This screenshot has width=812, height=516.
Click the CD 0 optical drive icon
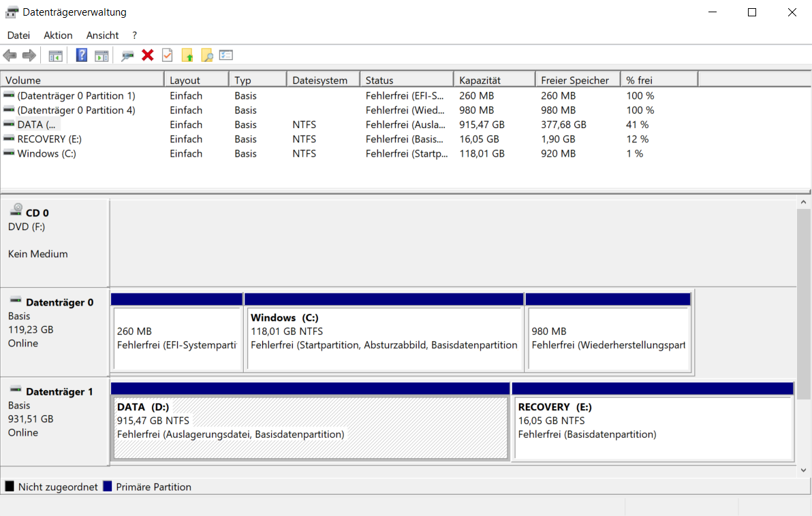click(16, 210)
